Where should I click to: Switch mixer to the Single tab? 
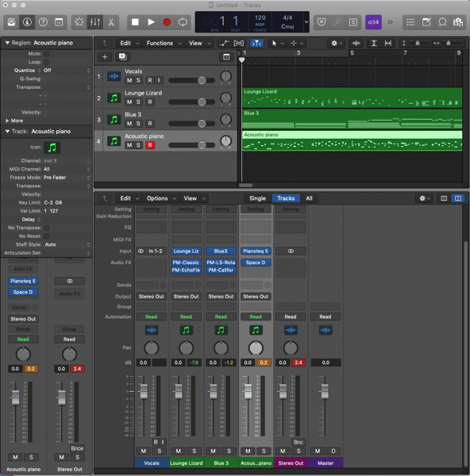pos(258,198)
